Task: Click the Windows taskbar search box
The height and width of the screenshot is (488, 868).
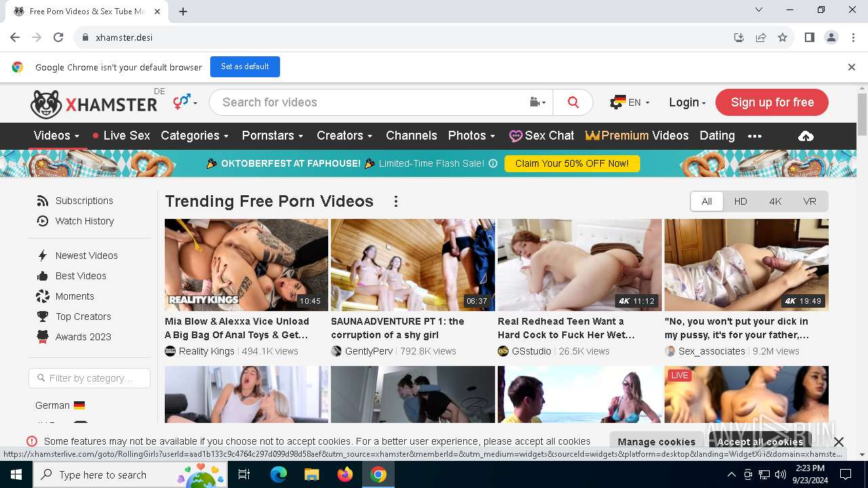Action: point(131,474)
